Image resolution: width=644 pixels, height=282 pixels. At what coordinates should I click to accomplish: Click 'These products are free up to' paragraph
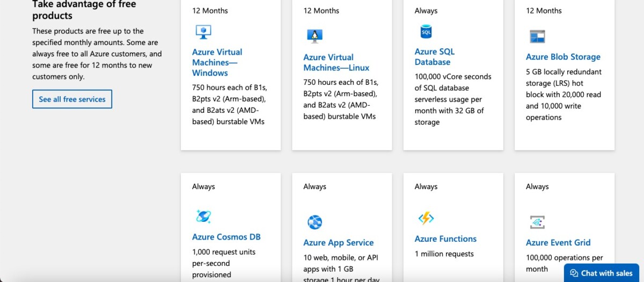point(97,54)
